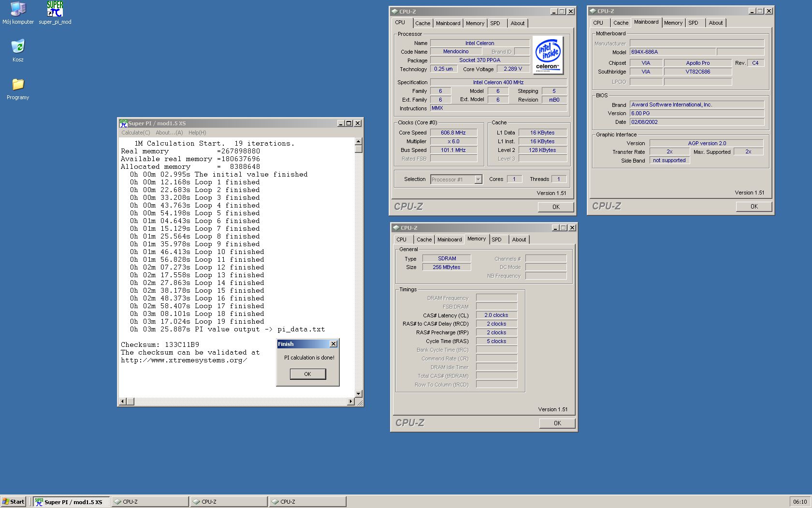Click OK in the CPU tab CPU-Z window
812x508 pixels.
click(x=556, y=207)
